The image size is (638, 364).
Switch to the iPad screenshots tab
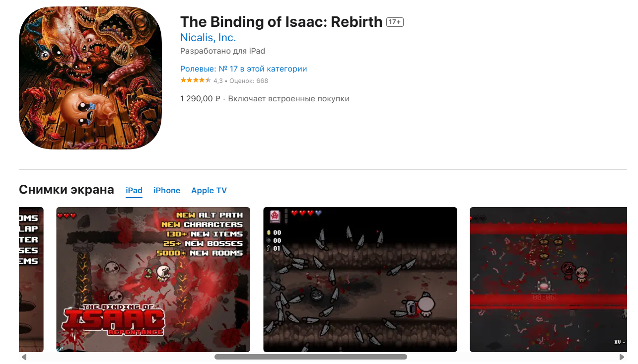[134, 191]
